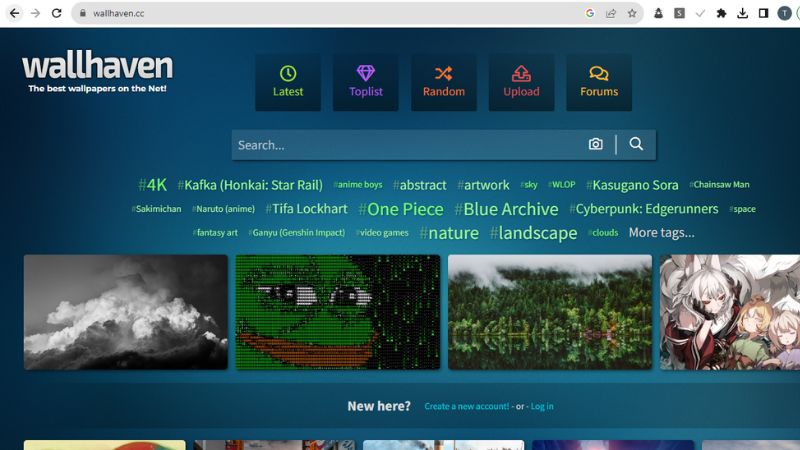Open the Random wallpapers page
This screenshot has height=450, width=800.
(x=443, y=82)
